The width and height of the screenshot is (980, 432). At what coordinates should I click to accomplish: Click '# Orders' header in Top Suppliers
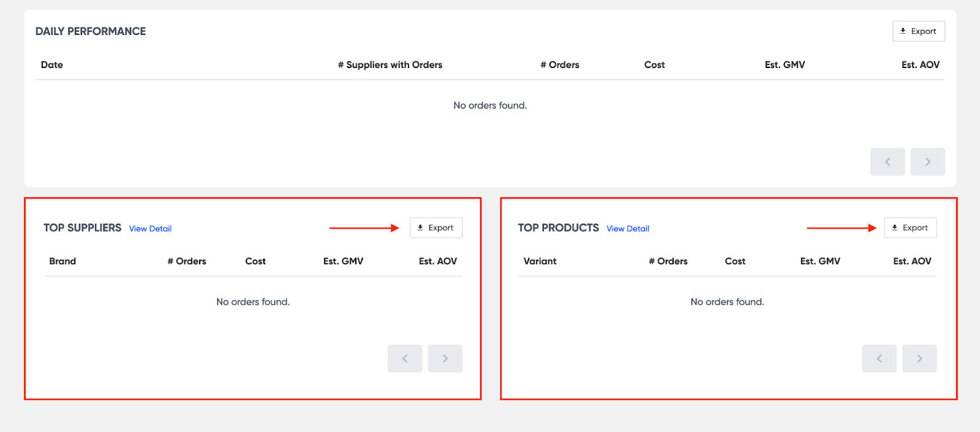click(187, 261)
